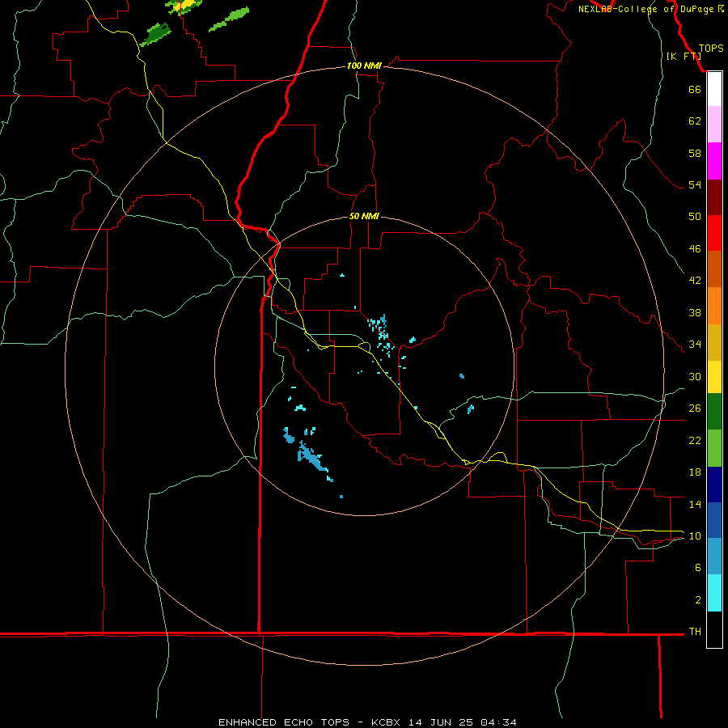This screenshot has height=728, width=728.
Task: Click the ENHANCED ECHO TOPS KCBX caption
Action: point(367,722)
